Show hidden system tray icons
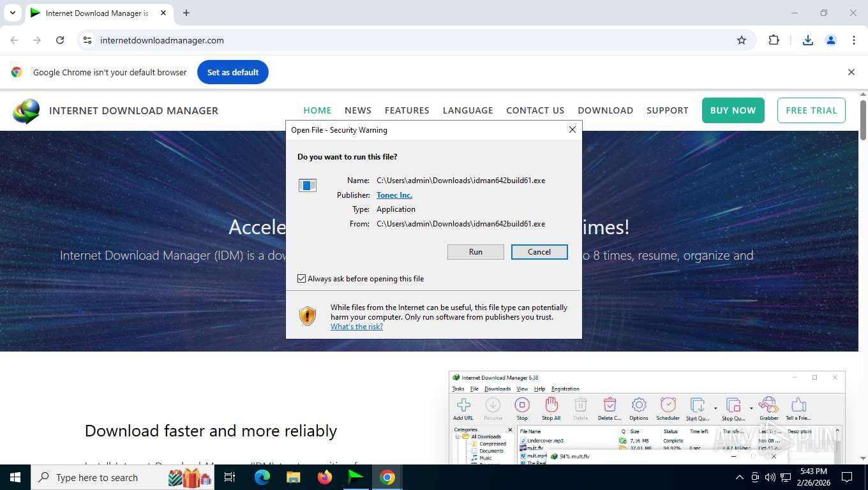Screen dimensions: 868x490 pyautogui.click(x=740, y=477)
